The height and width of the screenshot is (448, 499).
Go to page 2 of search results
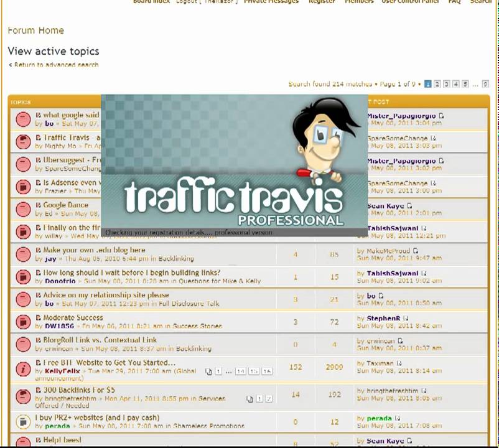pyautogui.click(x=437, y=84)
